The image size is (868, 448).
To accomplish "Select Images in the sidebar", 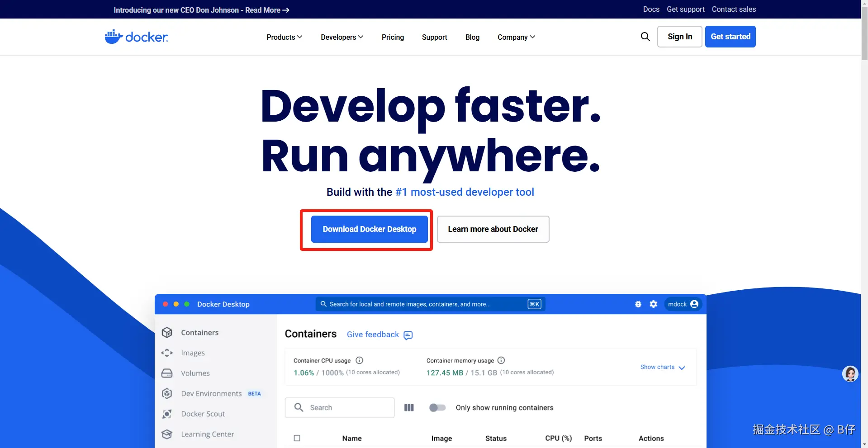I will (193, 353).
